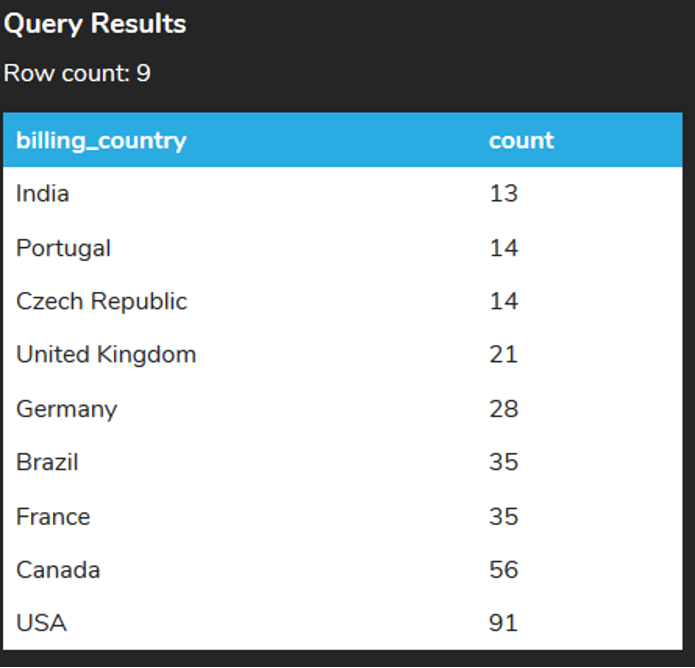Select the Czech Republic cell
This screenshot has height=668, width=695.
101,301
